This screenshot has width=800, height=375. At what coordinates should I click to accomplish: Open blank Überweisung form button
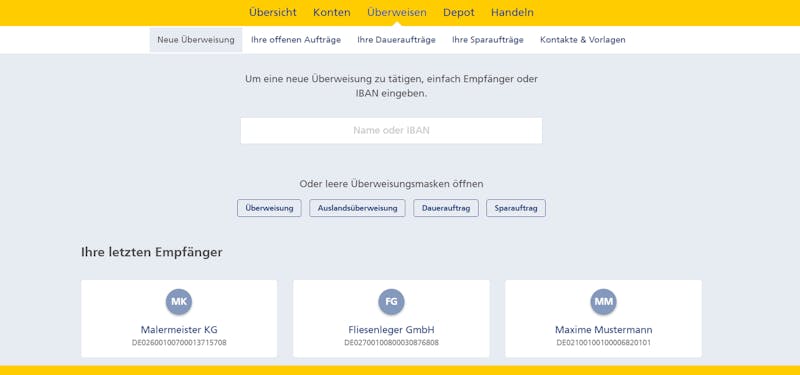point(269,208)
